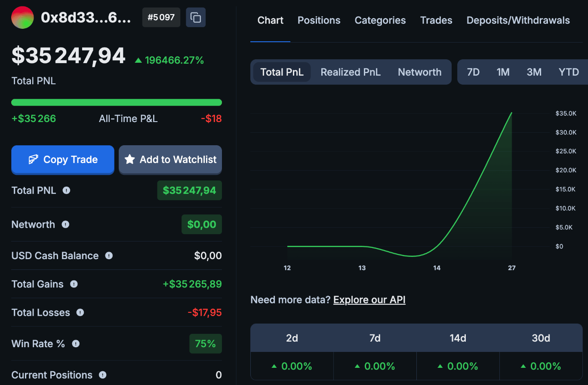The width and height of the screenshot is (588, 385).
Task: Select Total PnL chart mode
Action: pyautogui.click(x=282, y=72)
